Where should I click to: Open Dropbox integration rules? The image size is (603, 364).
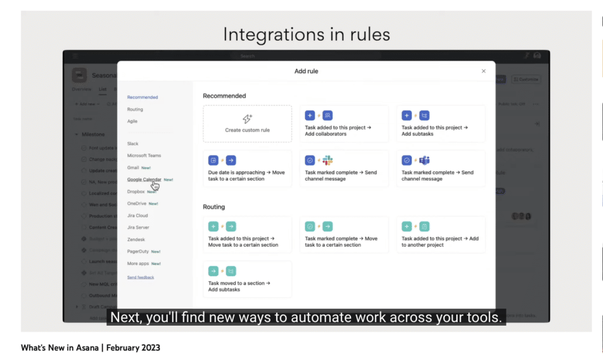136,191
